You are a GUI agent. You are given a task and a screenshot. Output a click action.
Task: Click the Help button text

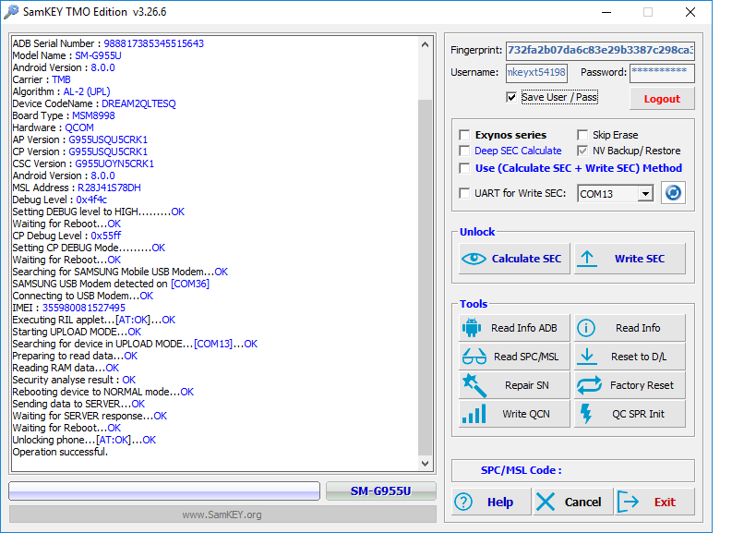click(x=500, y=503)
